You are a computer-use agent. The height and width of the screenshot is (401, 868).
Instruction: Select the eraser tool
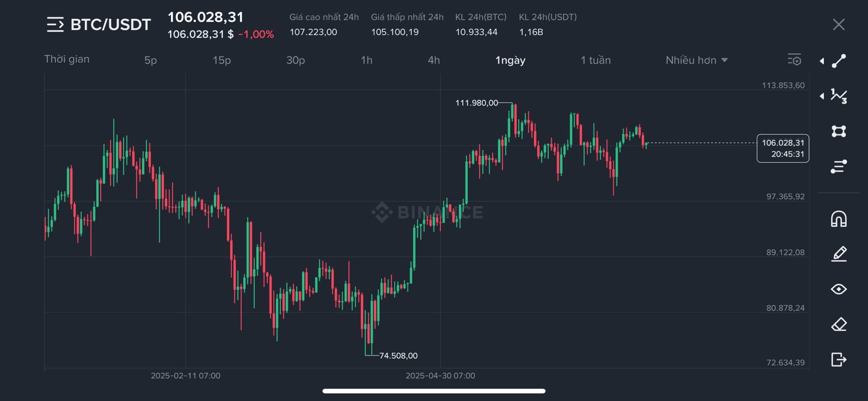pos(839,324)
